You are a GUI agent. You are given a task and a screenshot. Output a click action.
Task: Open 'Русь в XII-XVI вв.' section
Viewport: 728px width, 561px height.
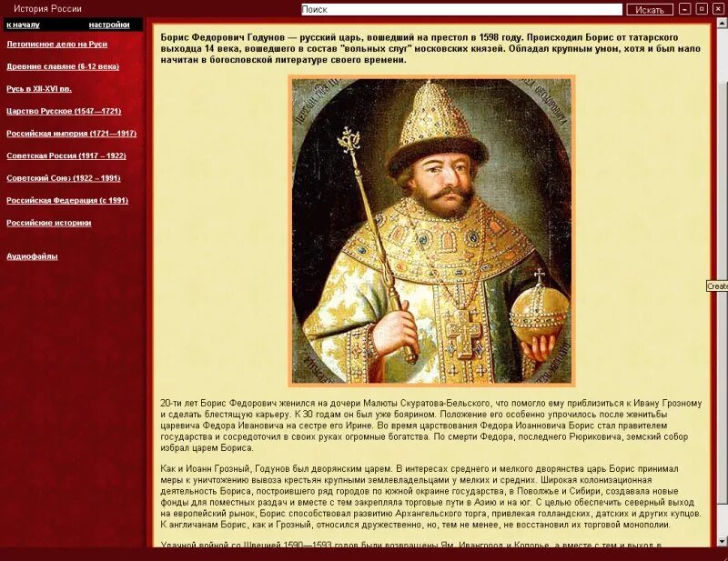tap(39, 88)
